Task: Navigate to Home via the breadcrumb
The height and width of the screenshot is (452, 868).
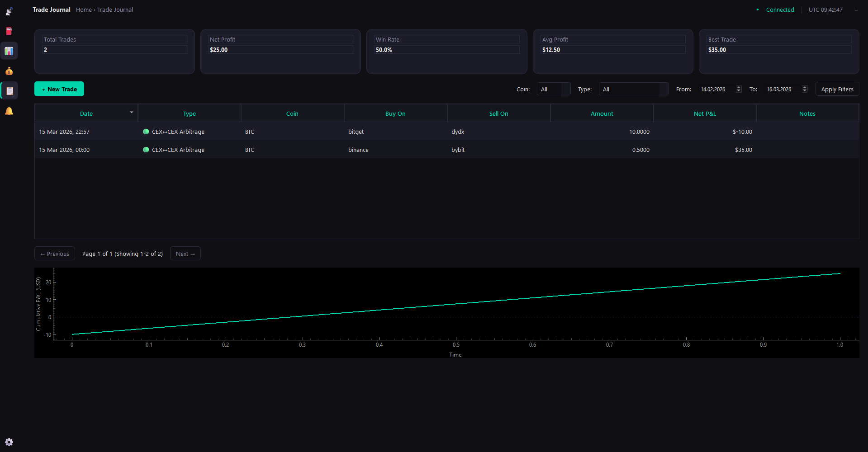Action: tap(84, 9)
